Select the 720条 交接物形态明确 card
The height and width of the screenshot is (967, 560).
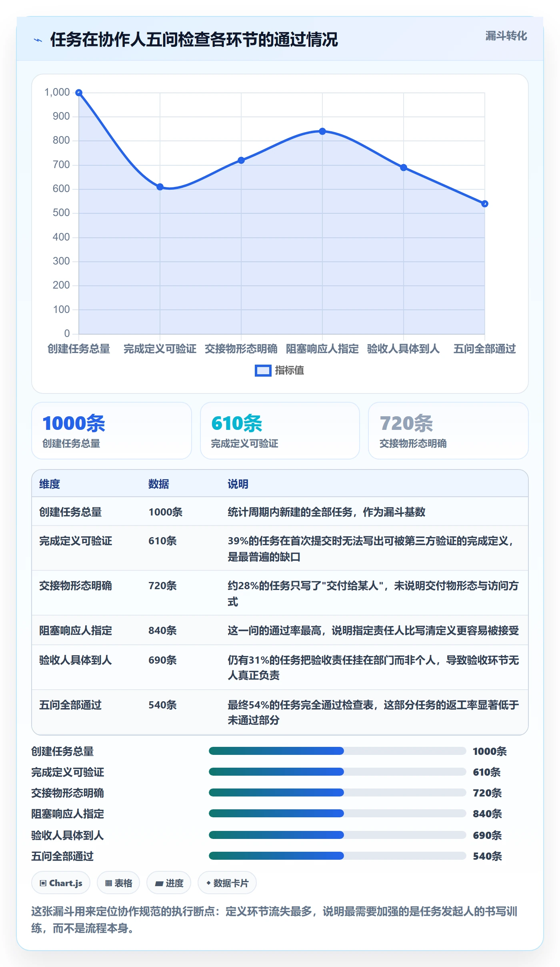[x=448, y=431]
